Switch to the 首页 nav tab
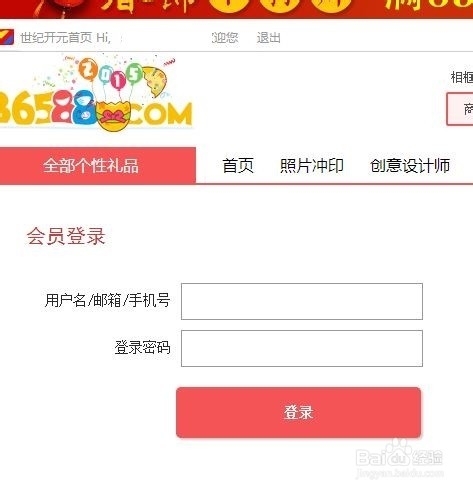Image resolution: width=473 pixels, height=491 pixels. coord(238,166)
